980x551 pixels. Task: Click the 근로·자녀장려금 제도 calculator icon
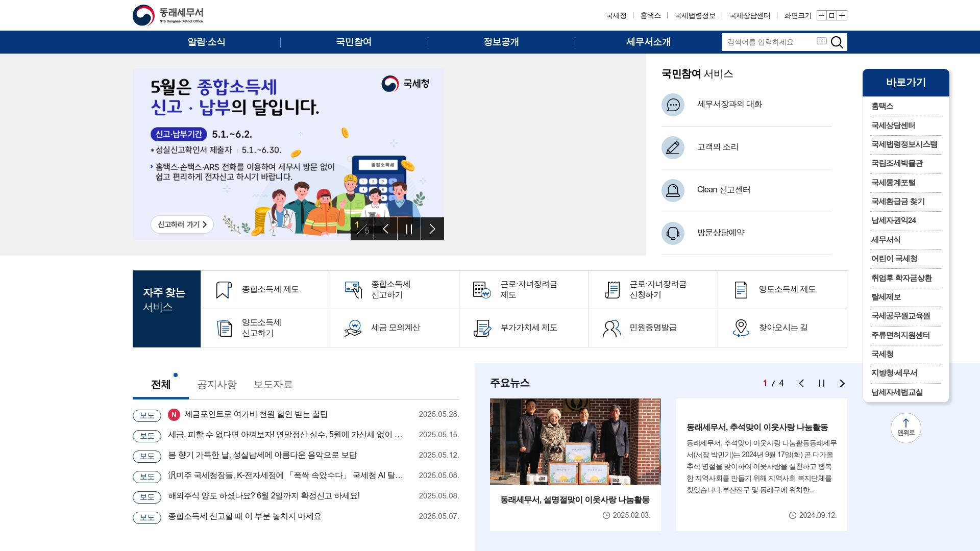pyautogui.click(x=482, y=290)
